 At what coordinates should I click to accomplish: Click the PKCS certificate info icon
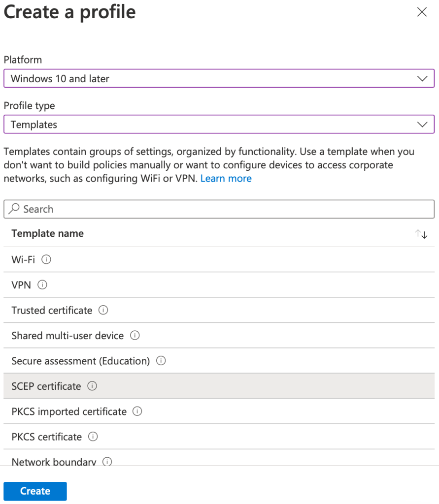pyautogui.click(x=93, y=437)
